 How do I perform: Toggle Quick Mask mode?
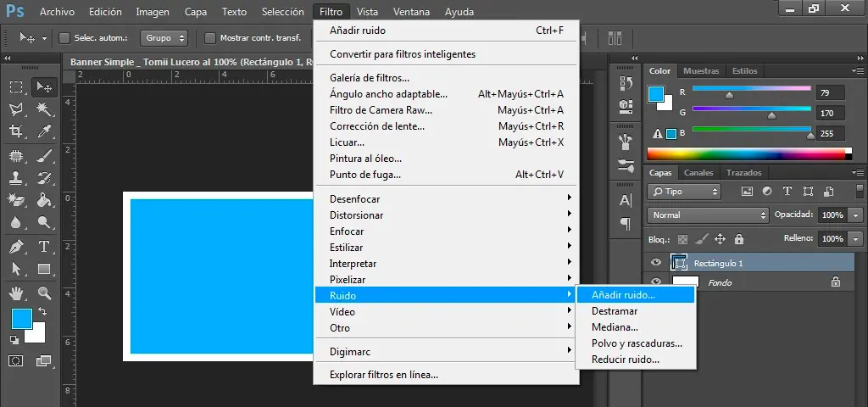(16, 361)
